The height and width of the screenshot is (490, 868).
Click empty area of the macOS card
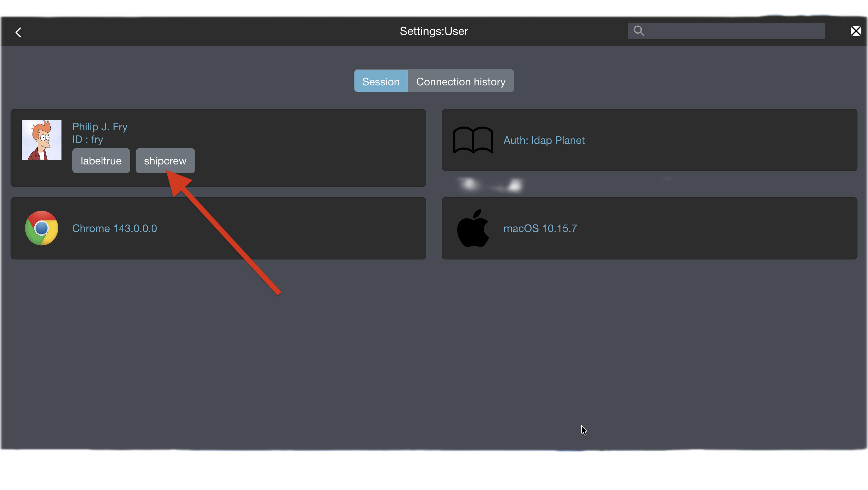pyautogui.click(x=708, y=229)
